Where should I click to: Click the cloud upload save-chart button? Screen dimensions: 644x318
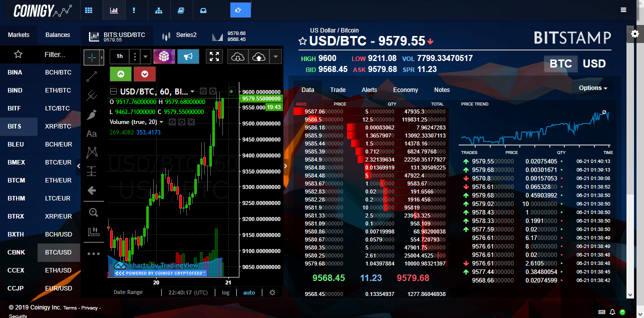tap(258, 56)
